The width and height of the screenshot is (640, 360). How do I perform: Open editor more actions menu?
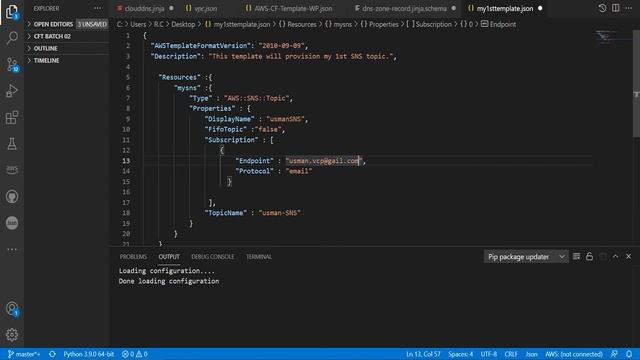click(x=629, y=8)
